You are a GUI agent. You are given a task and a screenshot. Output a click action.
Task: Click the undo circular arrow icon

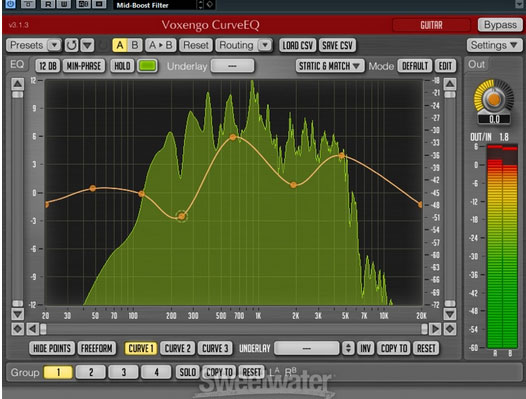[x=71, y=45]
